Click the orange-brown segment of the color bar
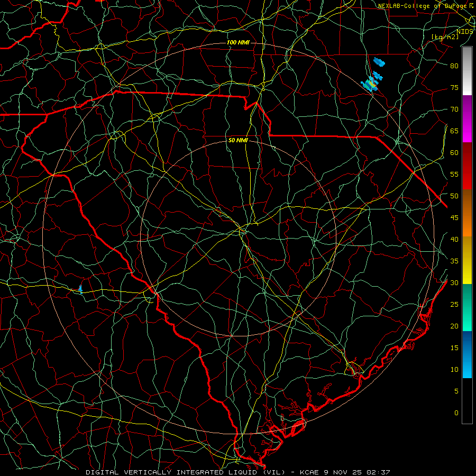 [x=467, y=213]
